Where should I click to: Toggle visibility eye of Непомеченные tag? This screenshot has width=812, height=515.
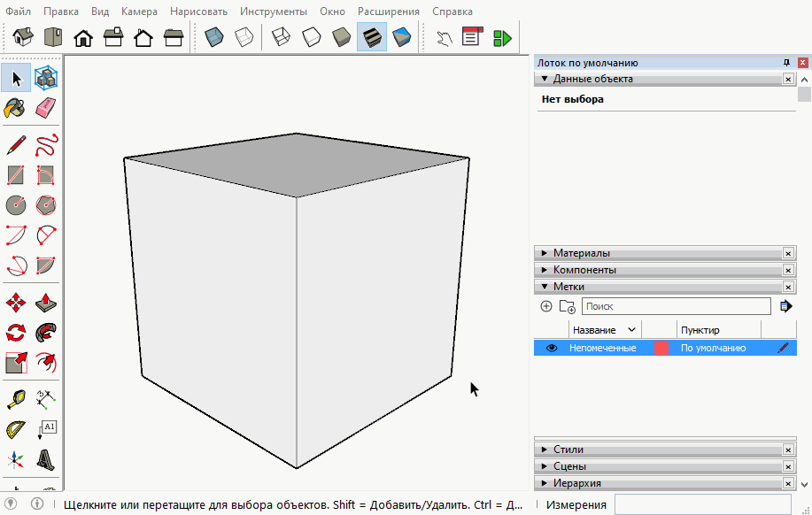click(x=552, y=349)
